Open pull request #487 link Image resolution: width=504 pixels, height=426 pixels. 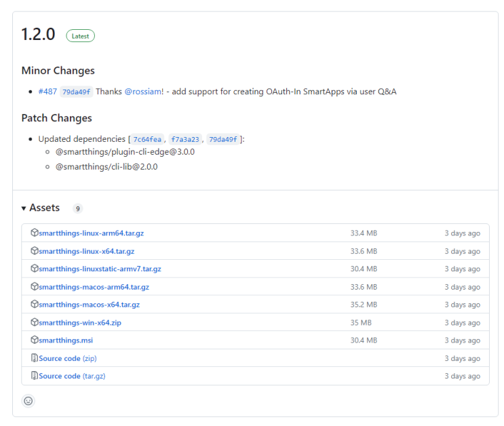coord(47,92)
